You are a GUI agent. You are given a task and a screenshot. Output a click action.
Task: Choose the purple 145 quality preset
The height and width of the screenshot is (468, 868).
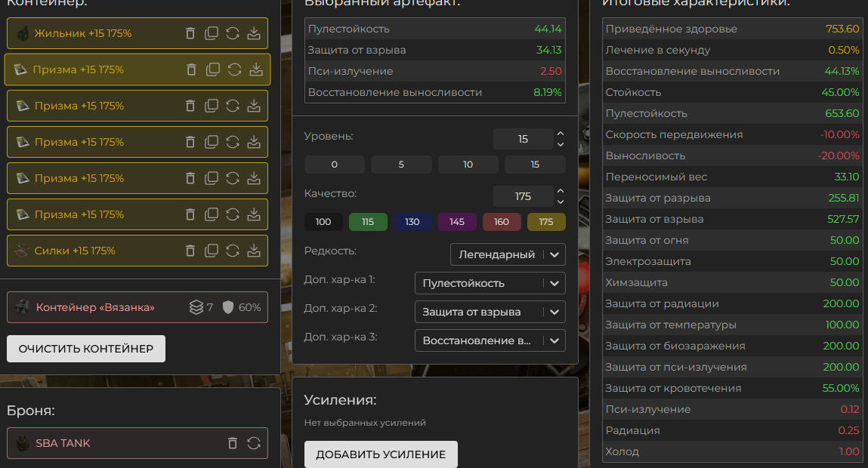click(x=457, y=222)
